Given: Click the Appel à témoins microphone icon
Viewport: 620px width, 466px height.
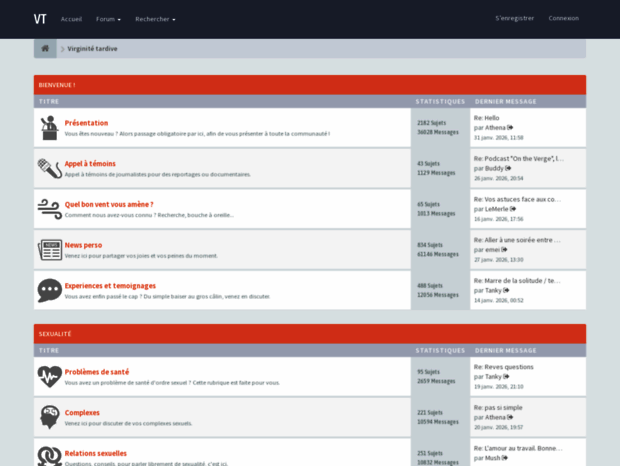Looking at the screenshot, I should [49, 168].
